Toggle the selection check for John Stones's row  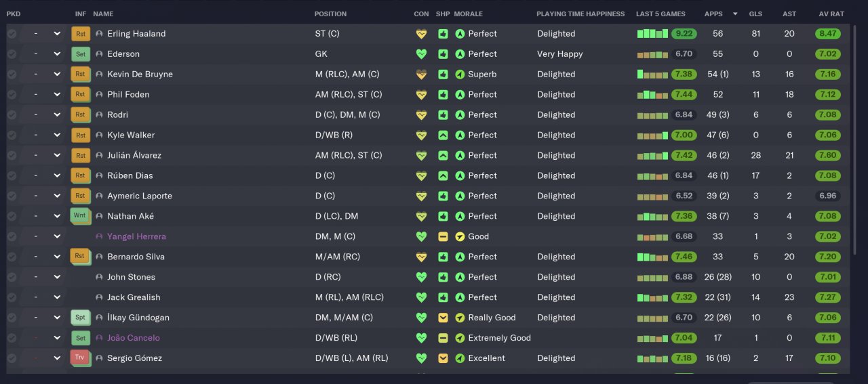click(12, 277)
